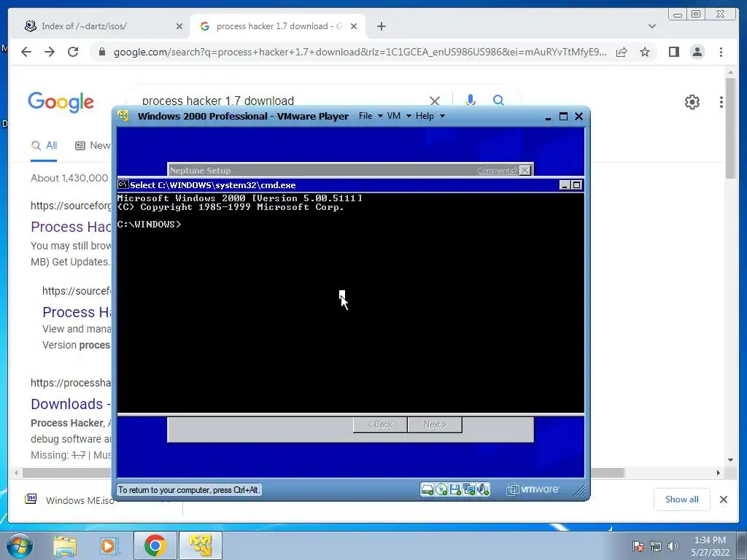Click in the Chrome address bar
The width and height of the screenshot is (747, 560).
click(360, 52)
